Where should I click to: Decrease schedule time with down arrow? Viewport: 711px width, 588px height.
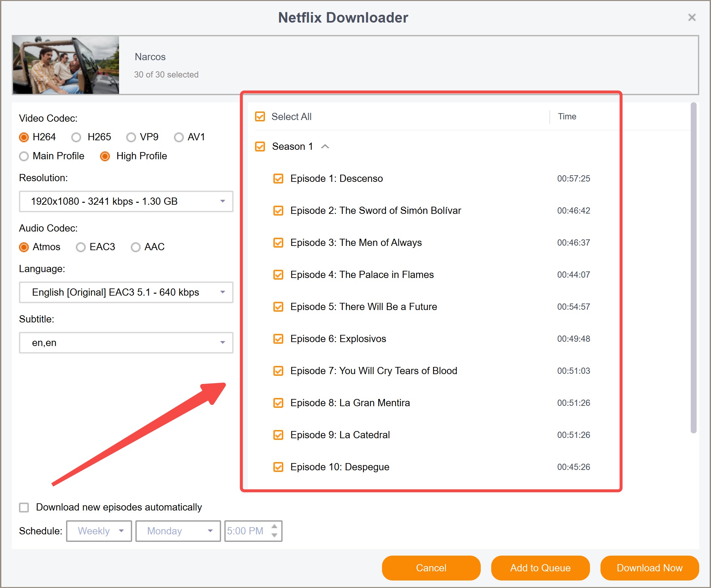click(x=275, y=536)
